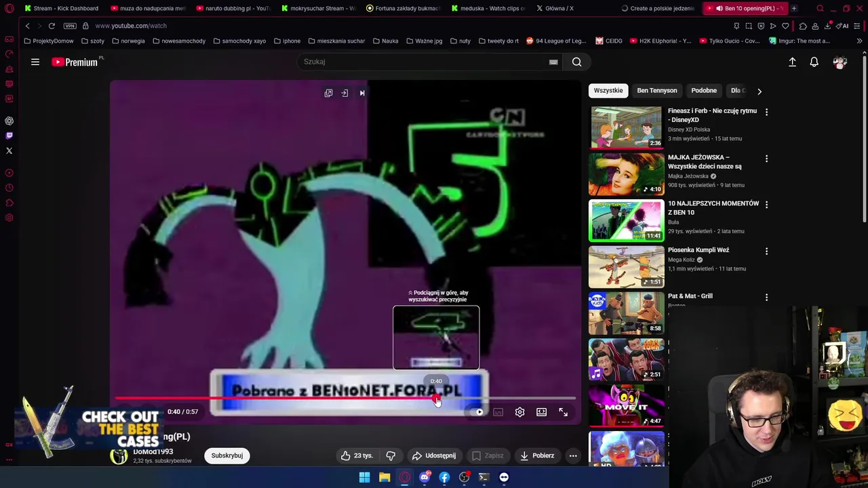Click the magnifier search button

click(576, 62)
